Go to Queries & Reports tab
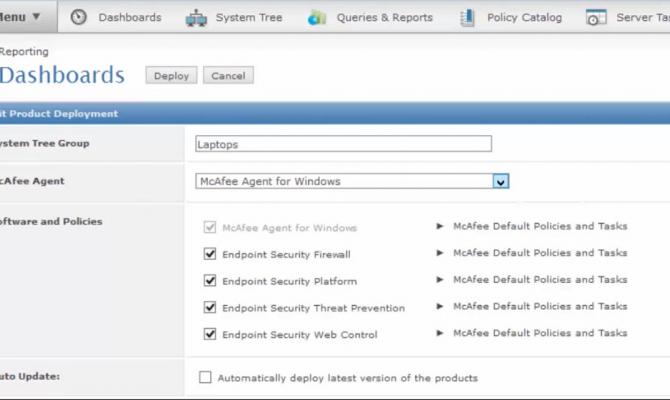 click(x=384, y=17)
